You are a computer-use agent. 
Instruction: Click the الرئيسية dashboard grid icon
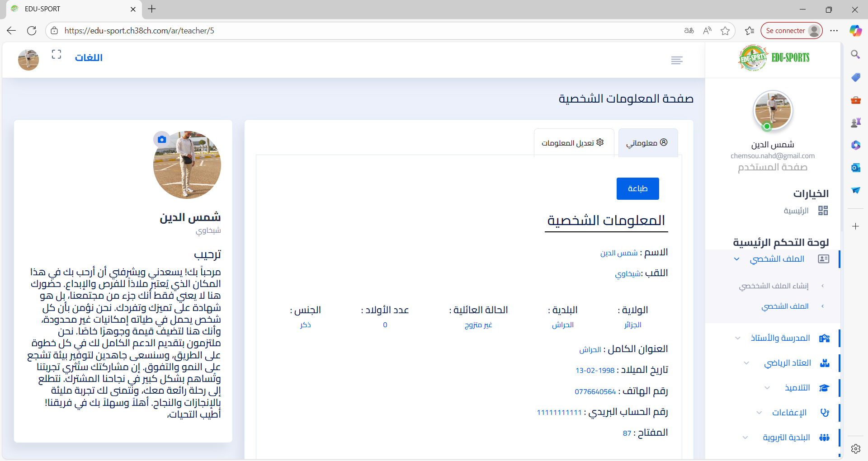pyautogui.click(x=823, y=211)
